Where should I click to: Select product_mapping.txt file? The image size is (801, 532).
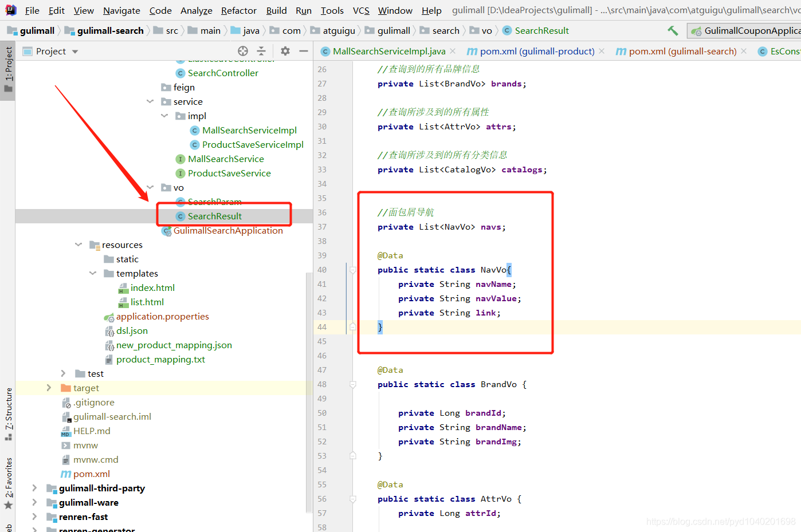coord(160,359)
